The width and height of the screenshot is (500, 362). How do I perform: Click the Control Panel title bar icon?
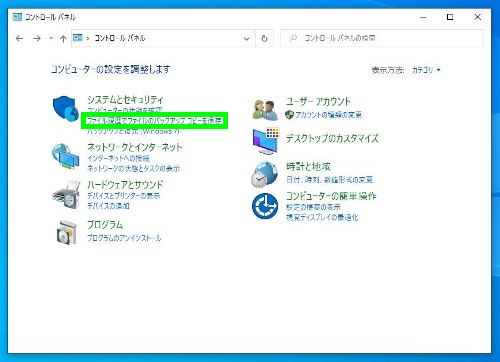pos(17,17)
